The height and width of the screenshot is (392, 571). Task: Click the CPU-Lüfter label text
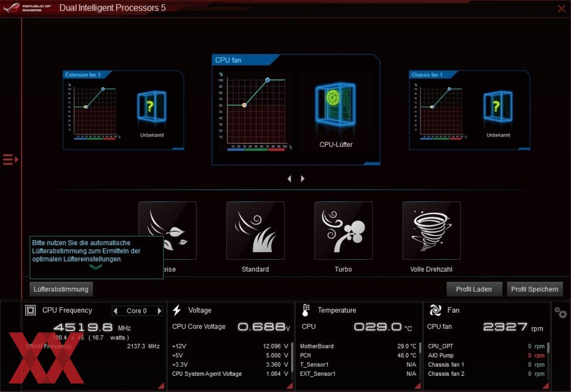(336, 144)
